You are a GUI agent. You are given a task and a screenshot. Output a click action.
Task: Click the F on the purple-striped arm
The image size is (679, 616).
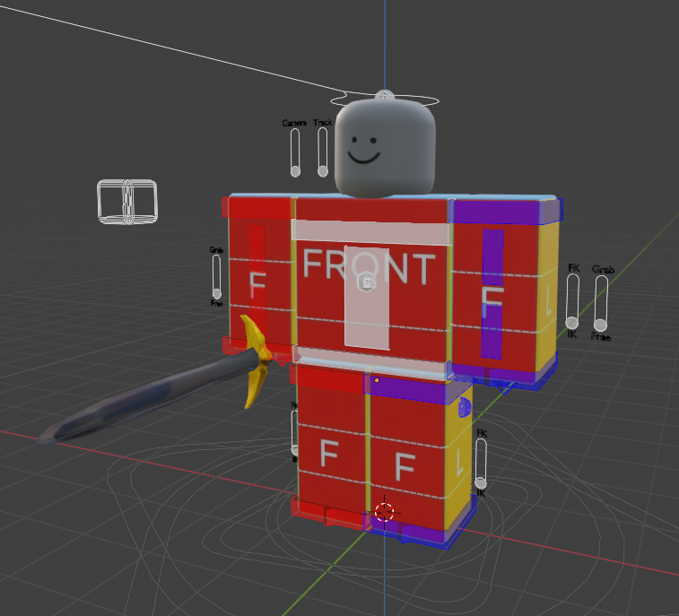pos(492,301)
